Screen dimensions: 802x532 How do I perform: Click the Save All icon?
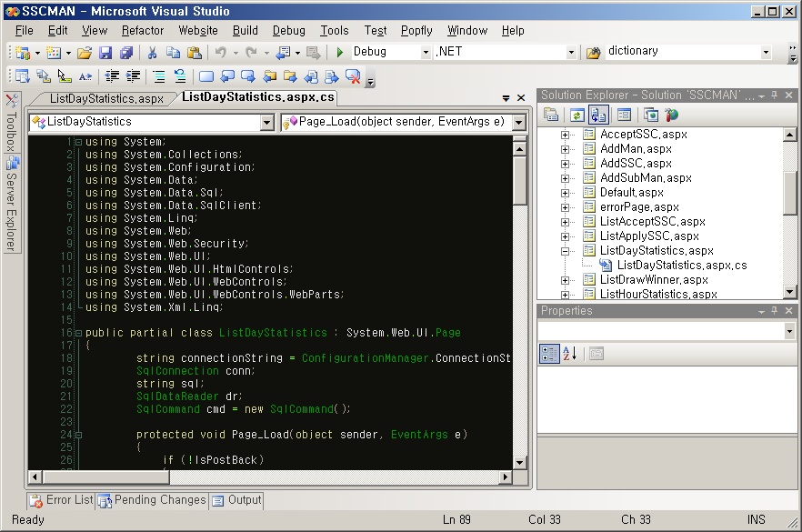point(125,52)
